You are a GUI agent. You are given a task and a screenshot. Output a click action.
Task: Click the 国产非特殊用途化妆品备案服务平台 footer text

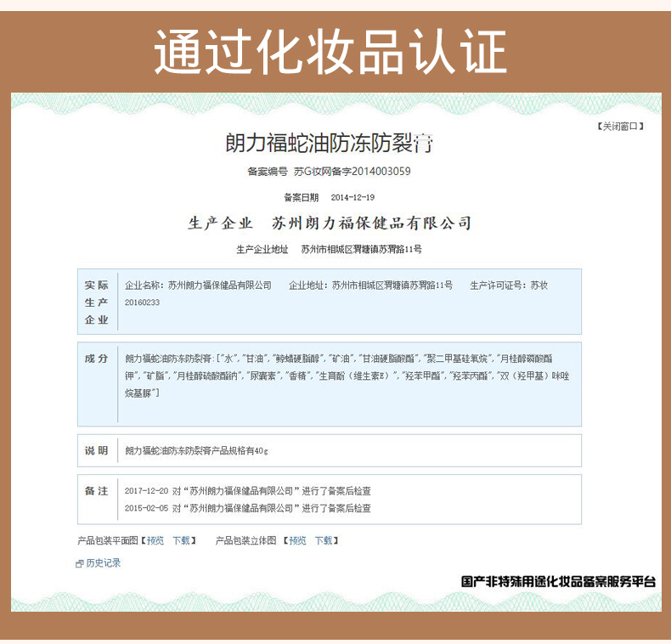coord(558,581)
